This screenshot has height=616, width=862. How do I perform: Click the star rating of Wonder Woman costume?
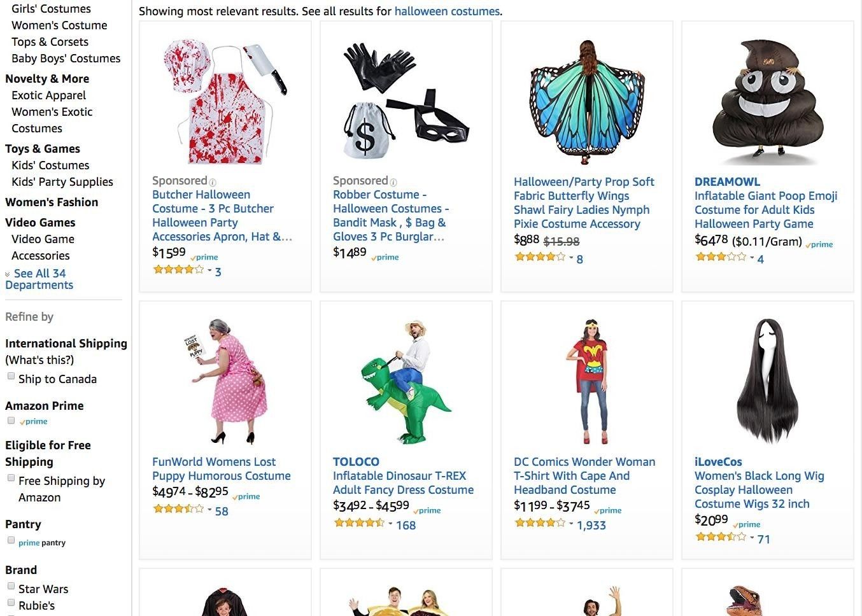539,523
